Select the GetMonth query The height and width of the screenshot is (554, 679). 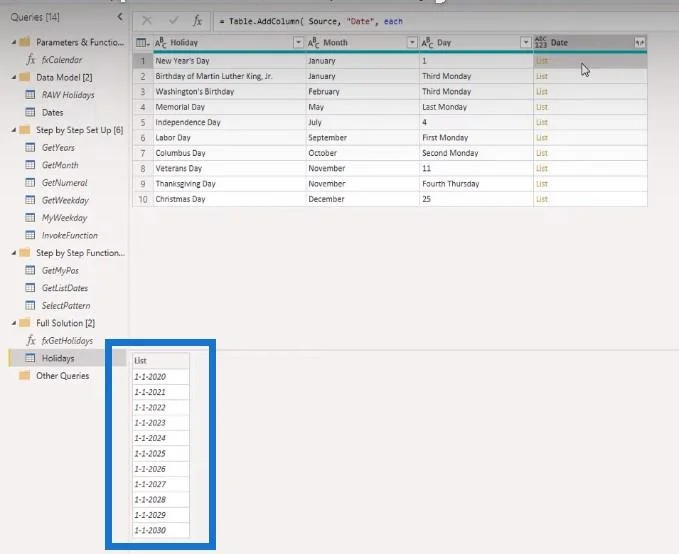point(60,165)
